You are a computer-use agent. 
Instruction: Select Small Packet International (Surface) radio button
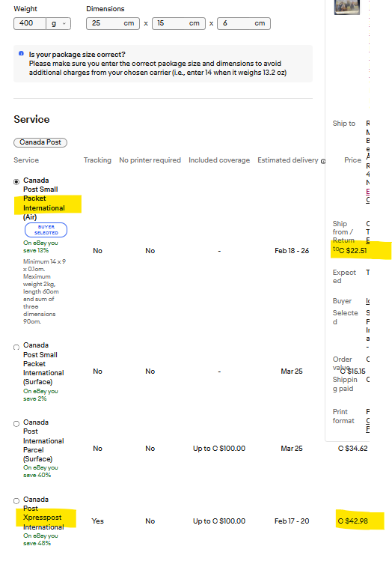tap(16, 347)
